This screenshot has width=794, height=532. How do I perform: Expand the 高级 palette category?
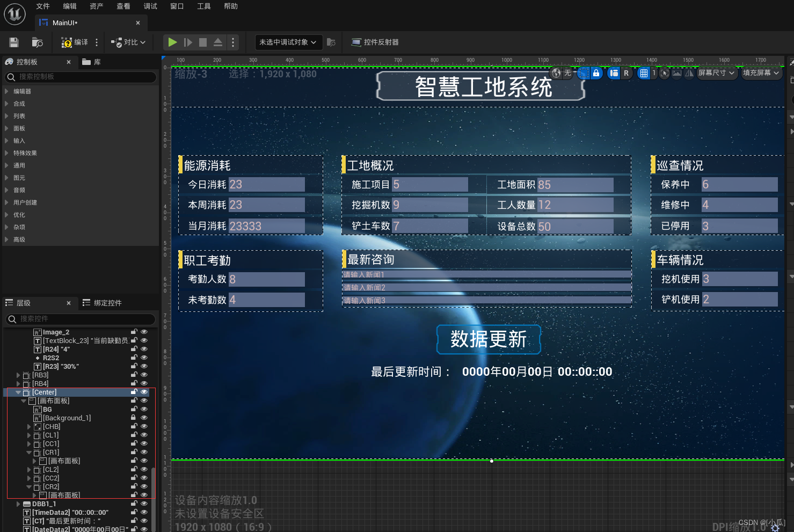[x=6, y=239]
